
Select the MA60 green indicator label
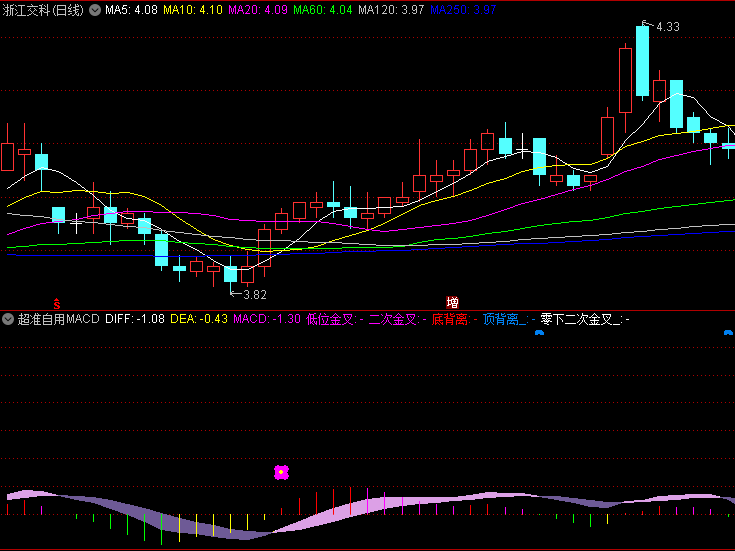pyautogui.click(x=322, y=10)
